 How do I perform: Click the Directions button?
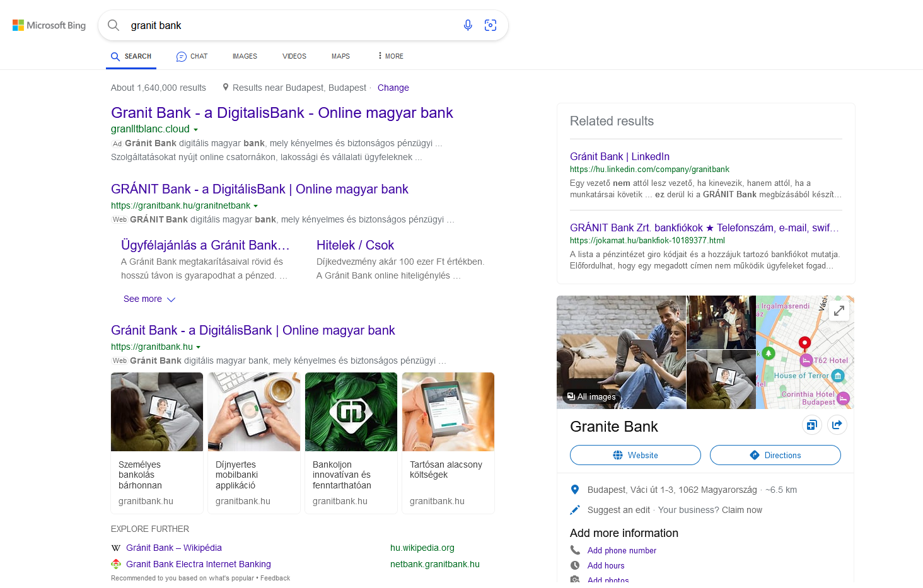coord(775,455)
